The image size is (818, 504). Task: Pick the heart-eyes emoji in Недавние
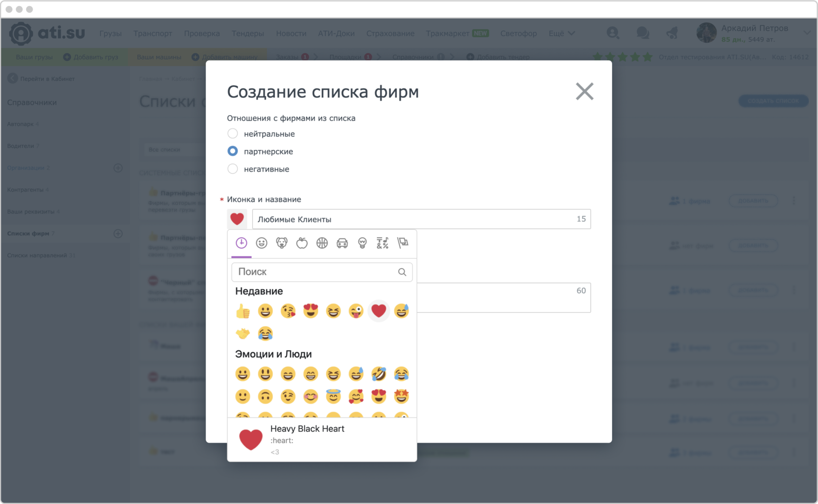(x=311, y=311)
